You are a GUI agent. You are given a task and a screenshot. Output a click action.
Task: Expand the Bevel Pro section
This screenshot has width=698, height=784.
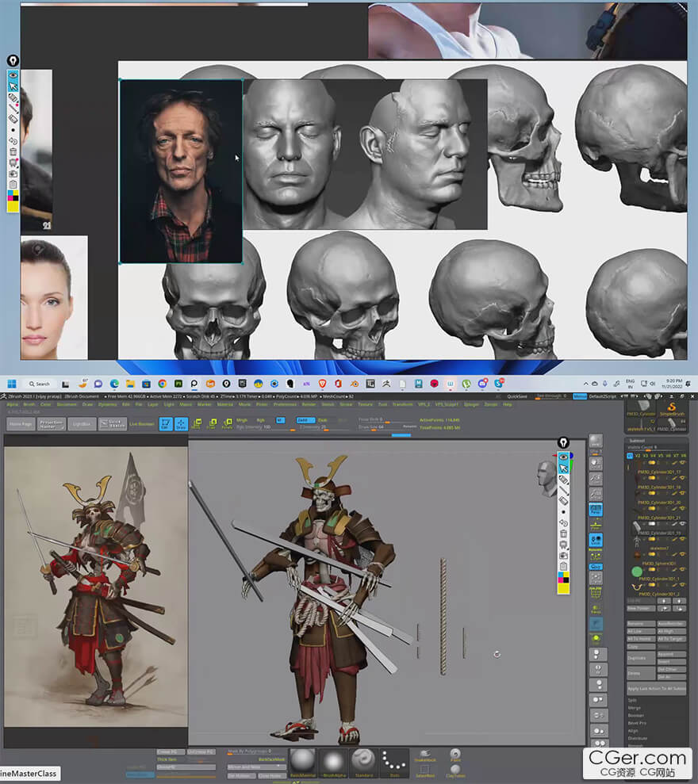[x=637, y=723]
